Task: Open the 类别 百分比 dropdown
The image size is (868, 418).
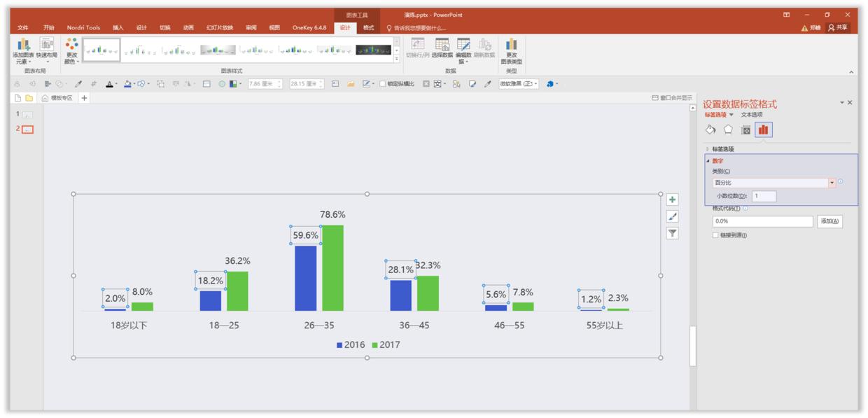Action: coord(832,183)
